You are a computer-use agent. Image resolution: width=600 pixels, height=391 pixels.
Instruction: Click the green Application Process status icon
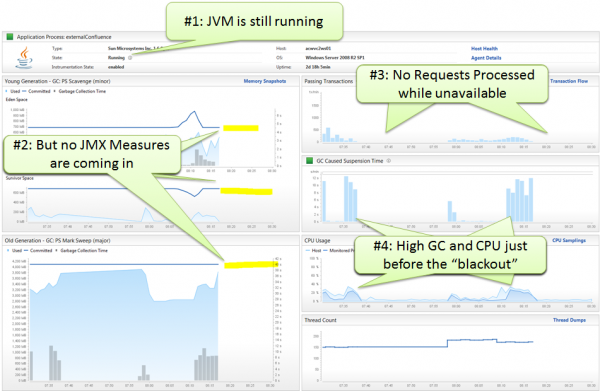click(x=10, y=37)
